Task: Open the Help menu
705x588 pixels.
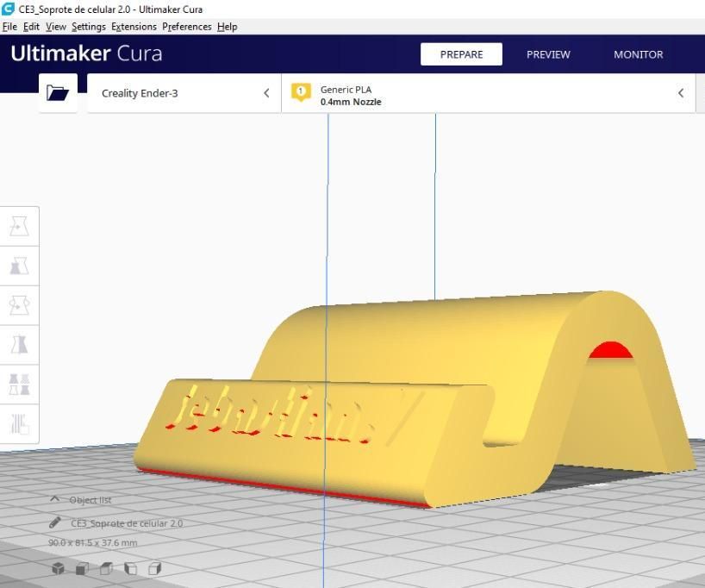Action: point(227,27)
